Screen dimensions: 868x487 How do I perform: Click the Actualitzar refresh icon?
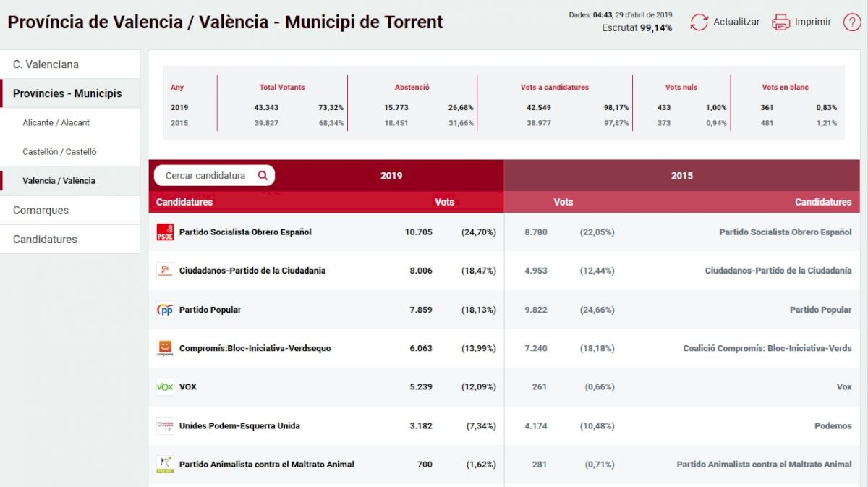pos(699,22)
